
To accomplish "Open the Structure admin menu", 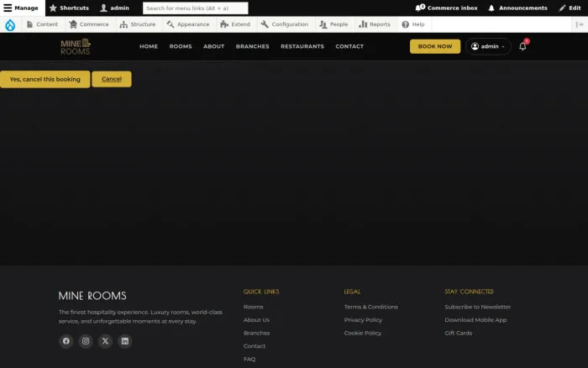I will click(138, 24).
